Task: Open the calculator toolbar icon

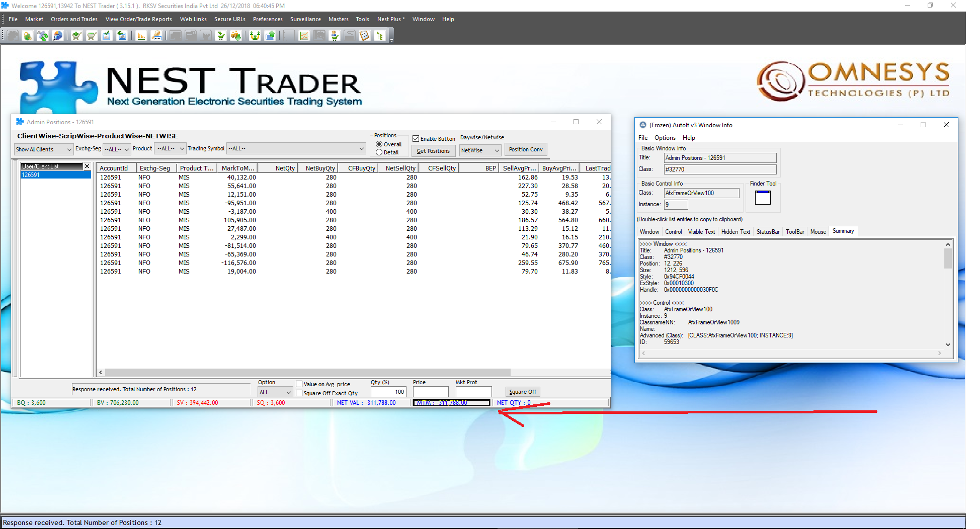Action: (x=365, y=36)
